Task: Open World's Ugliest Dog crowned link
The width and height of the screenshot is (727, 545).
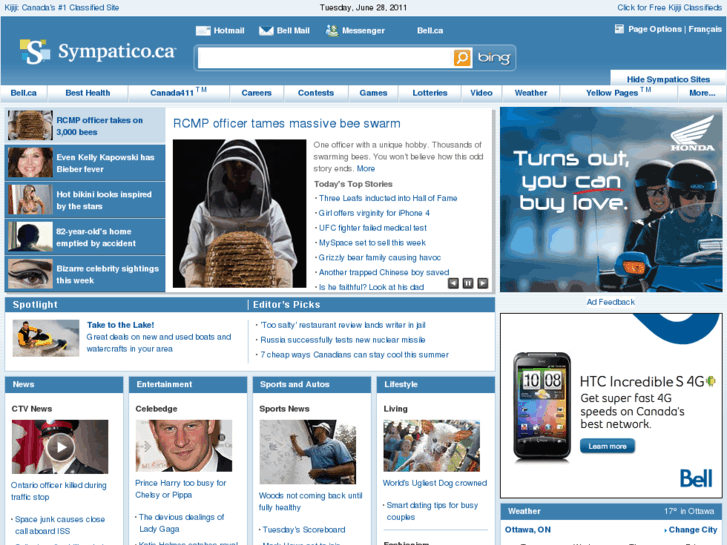Action: point(435,483)
